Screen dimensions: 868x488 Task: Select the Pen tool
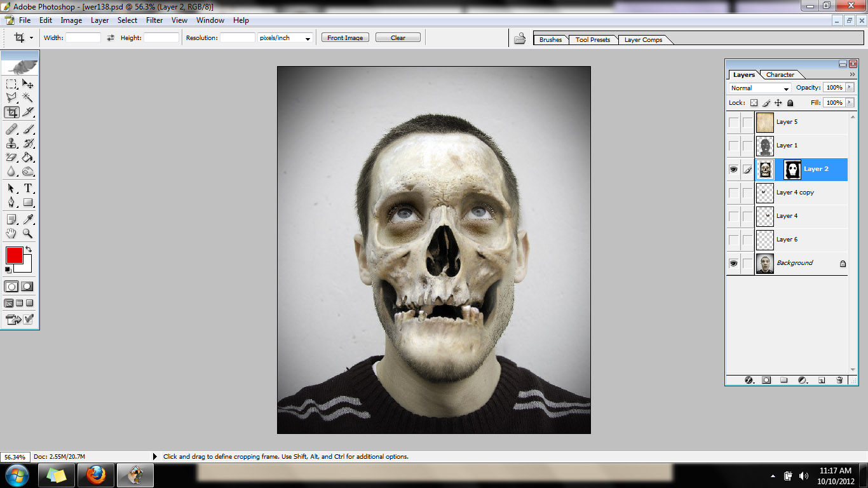tap(11, 203)
